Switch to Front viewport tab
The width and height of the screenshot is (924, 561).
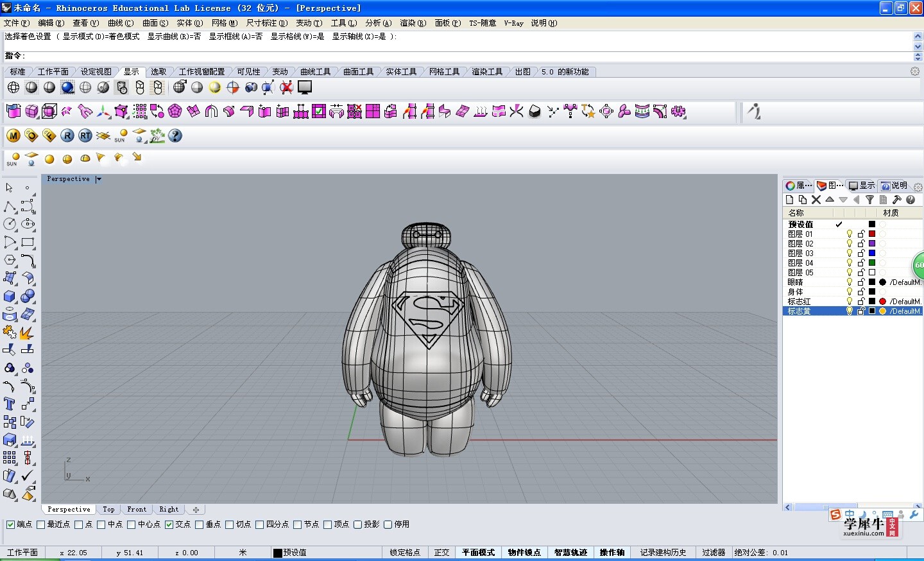(x=137, y=510)
